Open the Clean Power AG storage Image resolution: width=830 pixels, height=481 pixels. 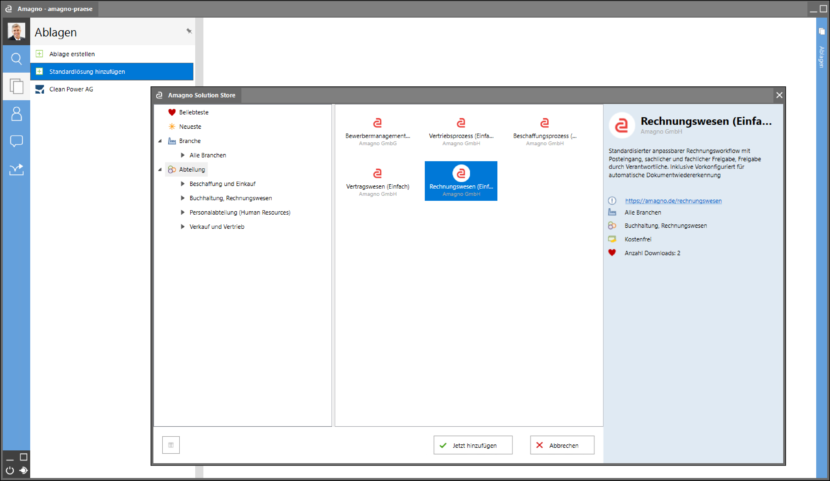tap(112, 89)
